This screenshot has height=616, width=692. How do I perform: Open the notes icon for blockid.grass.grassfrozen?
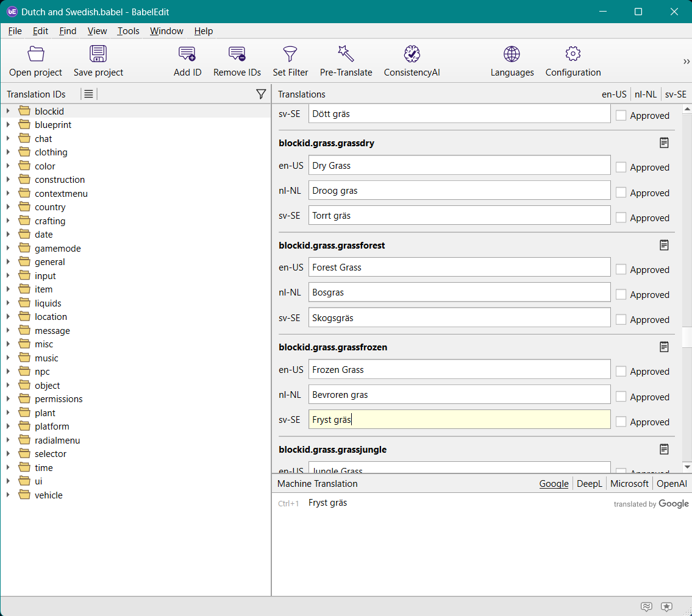click(x=664, y=347)
